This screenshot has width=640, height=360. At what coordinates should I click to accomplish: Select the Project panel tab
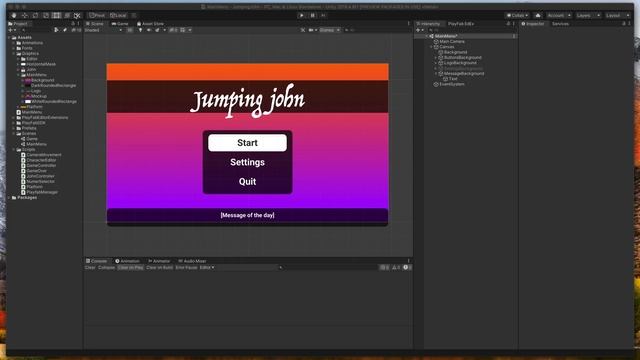point(18,24)
